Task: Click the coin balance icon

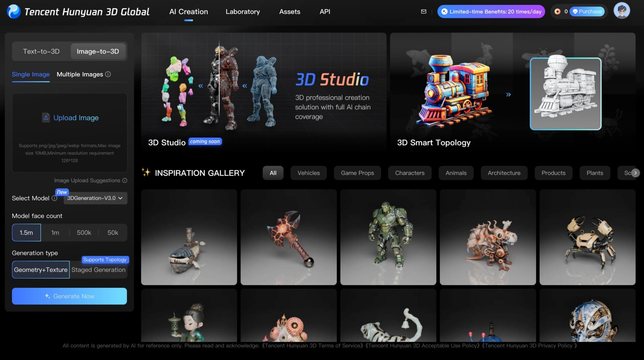Action: (x=558, y=11)
